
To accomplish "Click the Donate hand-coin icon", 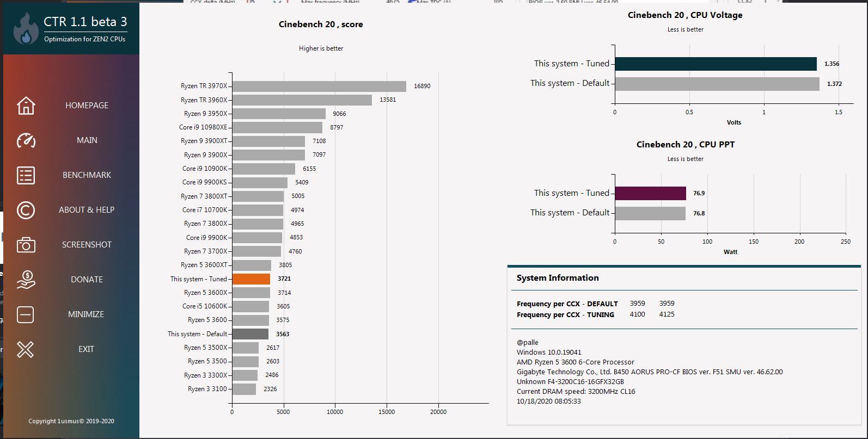I will coord(26,280).
